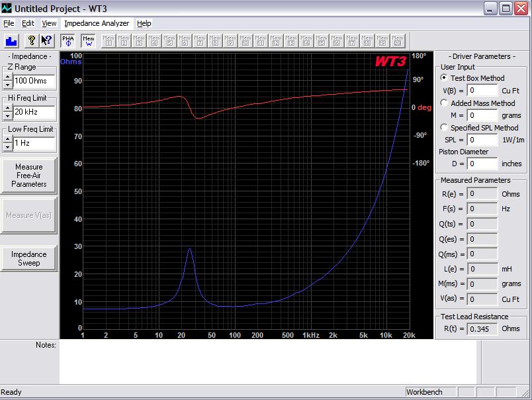This screenshot has height=400, width=532.
Task: Select the Mem 20 memory icon
Action: (x=397, y=41)
